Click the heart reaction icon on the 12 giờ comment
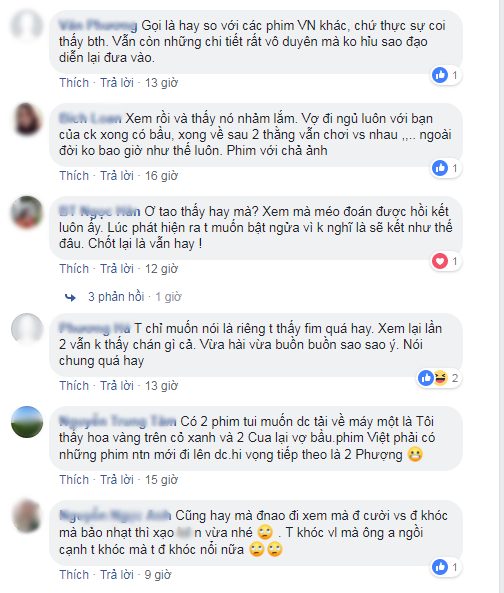The image size is (504, 593). (440, 261)
